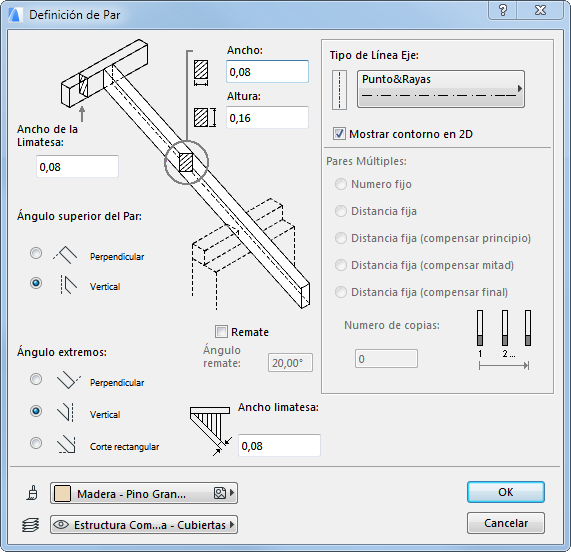Click the vertical end angle icon
This screenshot has width=571, height=552.
tap(66, 412)
